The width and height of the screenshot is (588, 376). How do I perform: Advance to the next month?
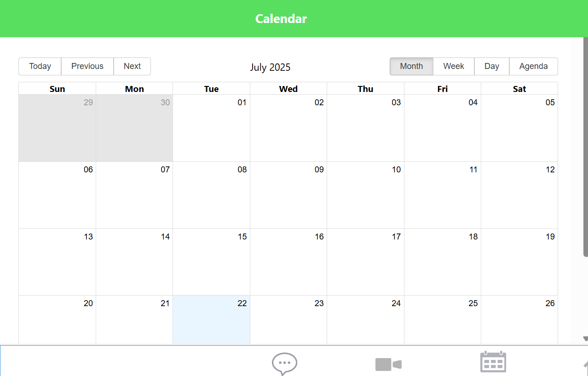pyautogui.click(x=132, y=66)
